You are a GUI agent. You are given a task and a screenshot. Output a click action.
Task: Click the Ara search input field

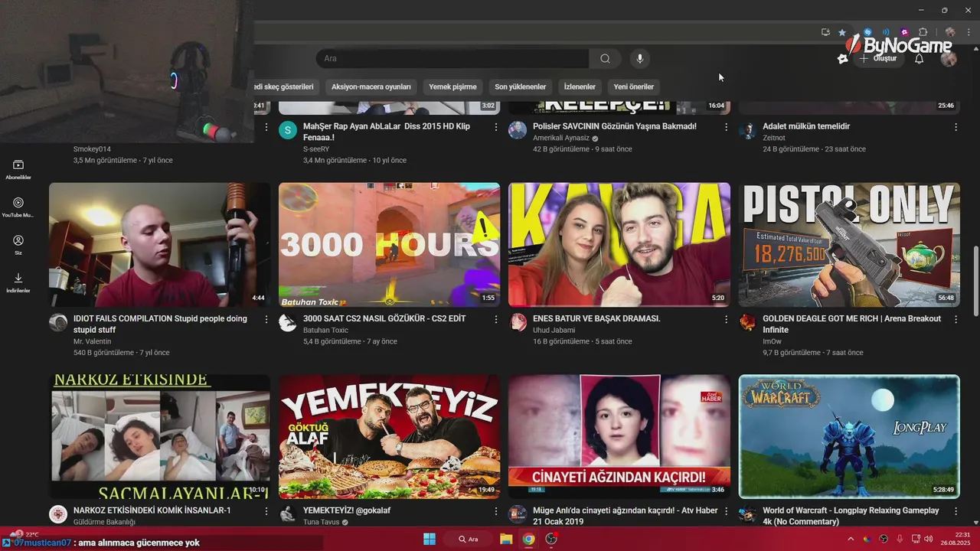(452, 59)
